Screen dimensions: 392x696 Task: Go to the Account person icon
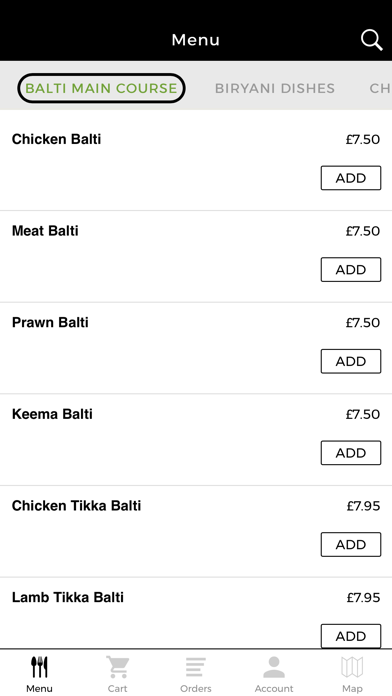[x=274, y=667]
